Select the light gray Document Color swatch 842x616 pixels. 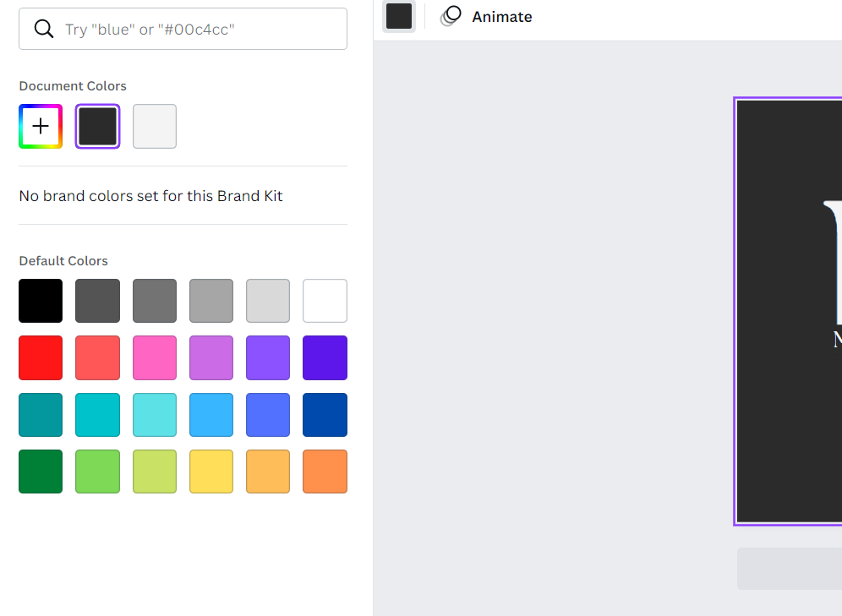[x=154, y=126]
